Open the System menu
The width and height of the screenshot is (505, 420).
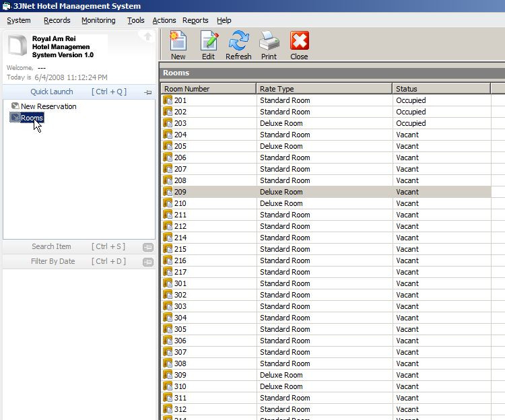(x=19, y=20)
